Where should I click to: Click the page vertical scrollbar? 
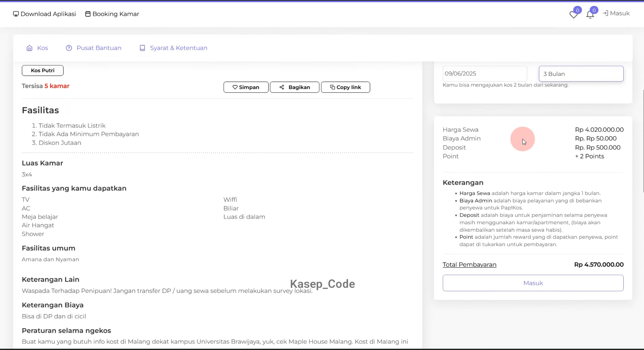pos(643,141)
